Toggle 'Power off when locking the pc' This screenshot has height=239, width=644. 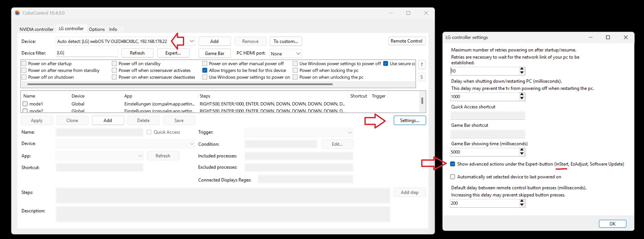[x=295, y=70]
